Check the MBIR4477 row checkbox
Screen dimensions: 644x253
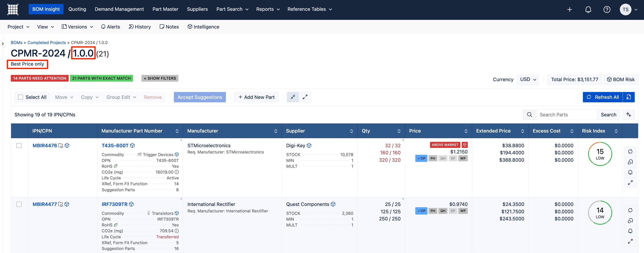pyautogui.click(x=19, y=204)
